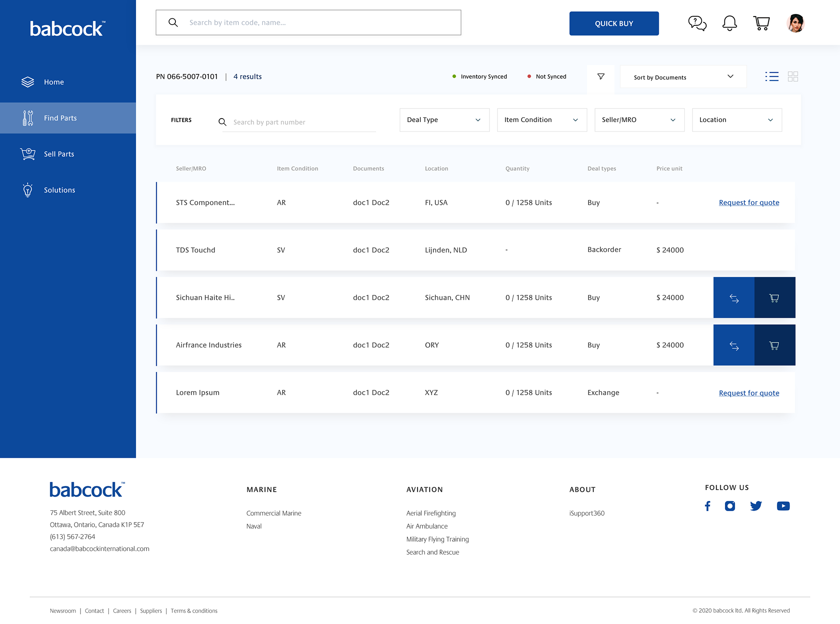This screenshot has width=840, height=624.
Task: Open the shopping cart in header
Action: pyautogui.click(x=761, y=23)
